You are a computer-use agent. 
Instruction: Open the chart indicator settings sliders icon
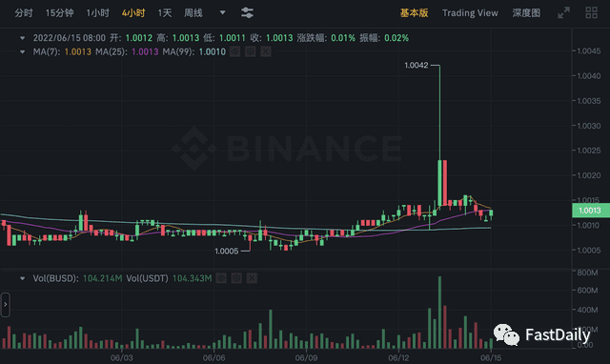pyautogui.click(x=248, y=12)
